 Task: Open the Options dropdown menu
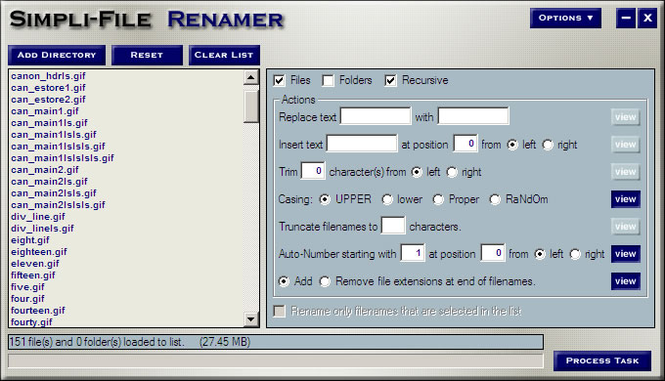[565, 18]
